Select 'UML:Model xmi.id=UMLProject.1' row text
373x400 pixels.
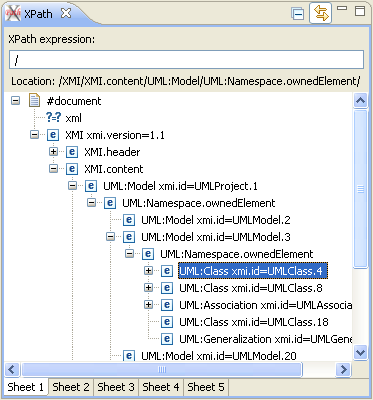(x=180, y=186)
